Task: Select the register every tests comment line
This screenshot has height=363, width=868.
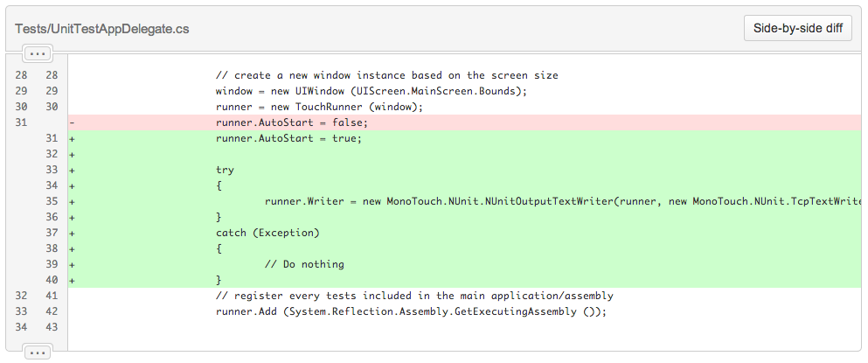Action: 465,296
